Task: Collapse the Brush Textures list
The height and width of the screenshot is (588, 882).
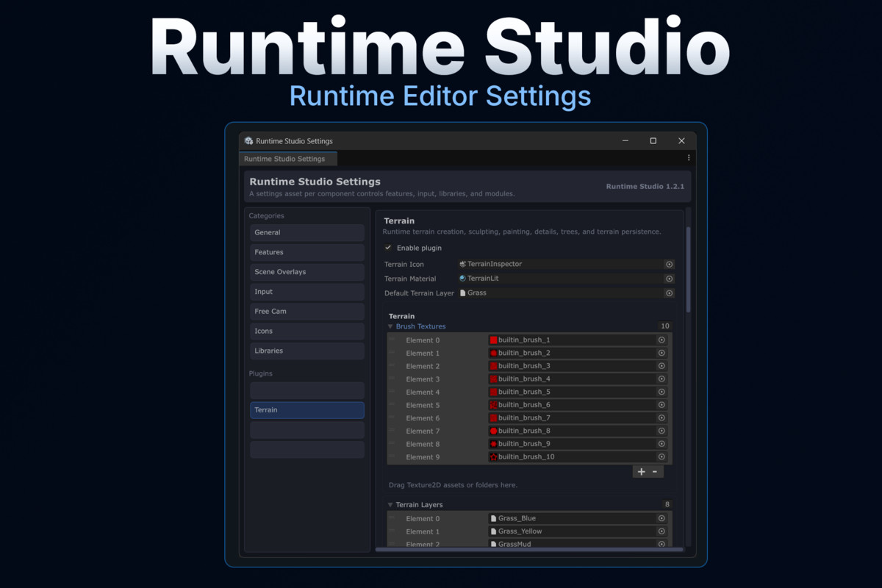Action: point(390,326)
